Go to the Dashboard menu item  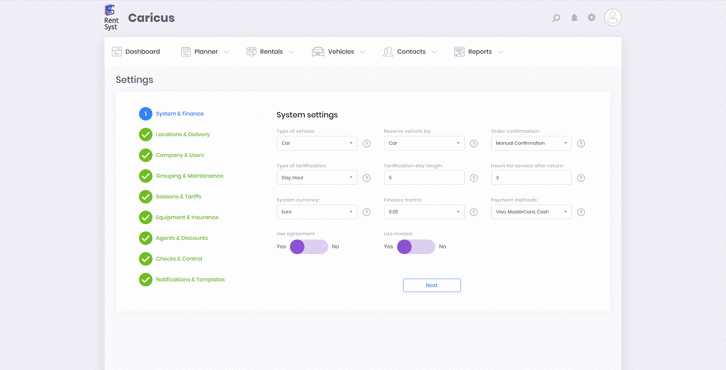tap(136, 52)
